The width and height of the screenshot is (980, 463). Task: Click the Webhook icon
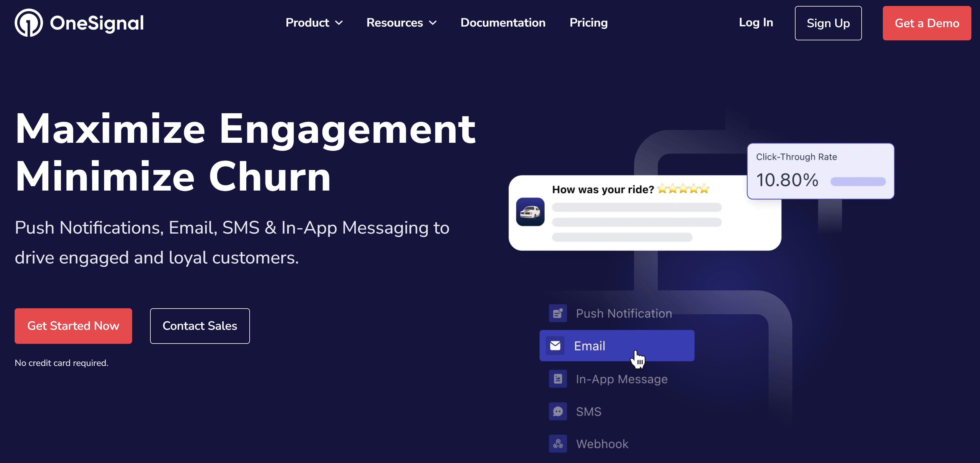(558, 444)
